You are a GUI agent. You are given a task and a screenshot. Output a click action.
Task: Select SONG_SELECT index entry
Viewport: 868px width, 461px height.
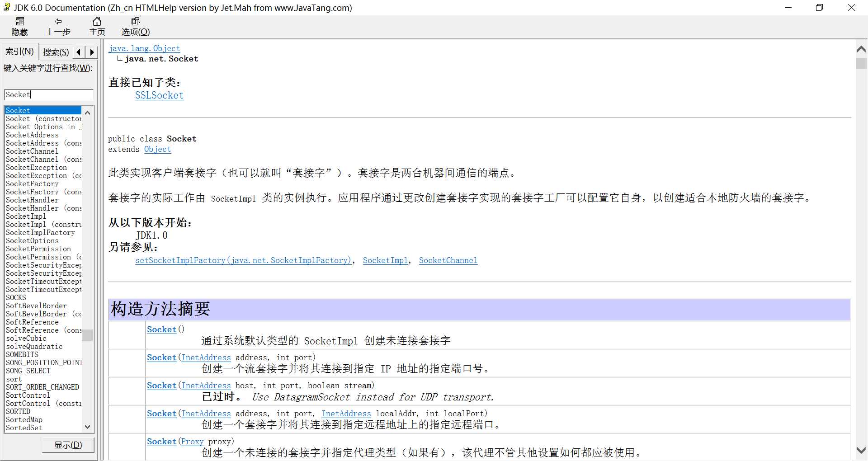point(28,371)
